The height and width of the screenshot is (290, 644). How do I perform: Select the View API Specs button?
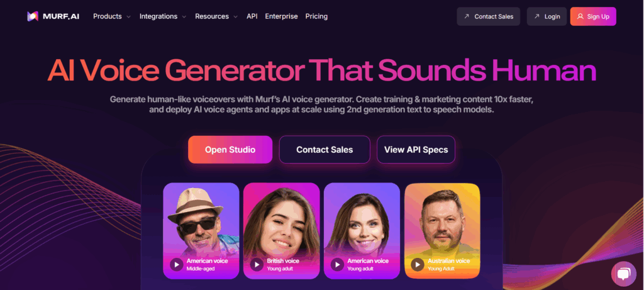point(416,150)
